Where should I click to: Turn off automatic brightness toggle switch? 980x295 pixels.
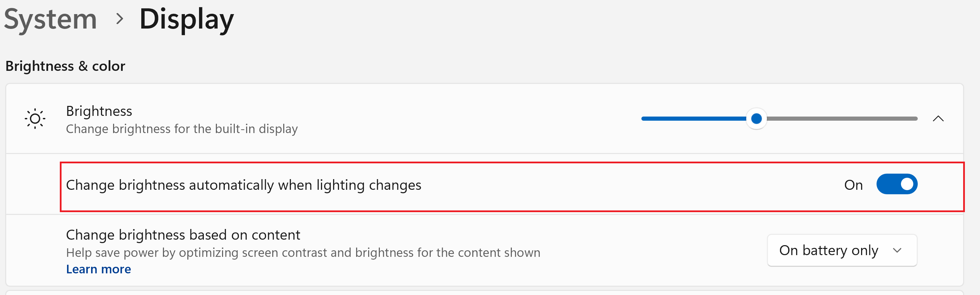coord(897,184)
